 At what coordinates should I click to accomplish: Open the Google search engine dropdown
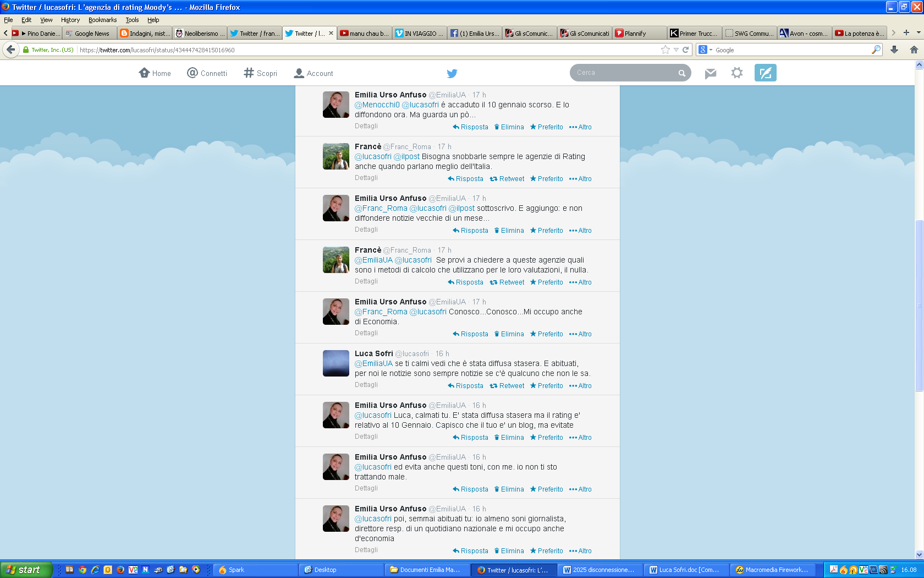tap(705, 50)
